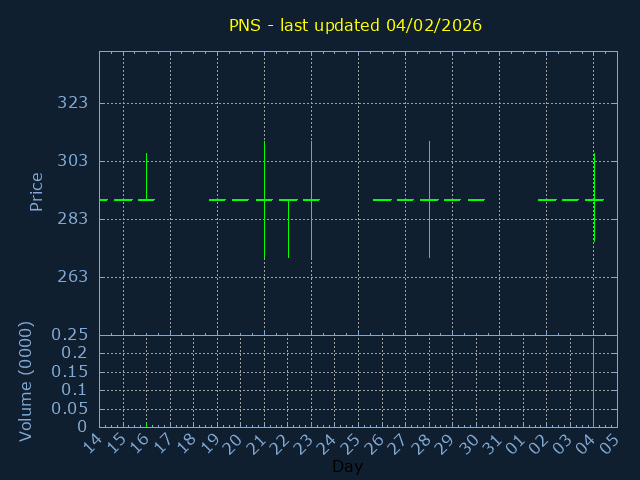640x480 pixels.
Task: Click the 0.05 volume tick label
Action: [70, 409]
